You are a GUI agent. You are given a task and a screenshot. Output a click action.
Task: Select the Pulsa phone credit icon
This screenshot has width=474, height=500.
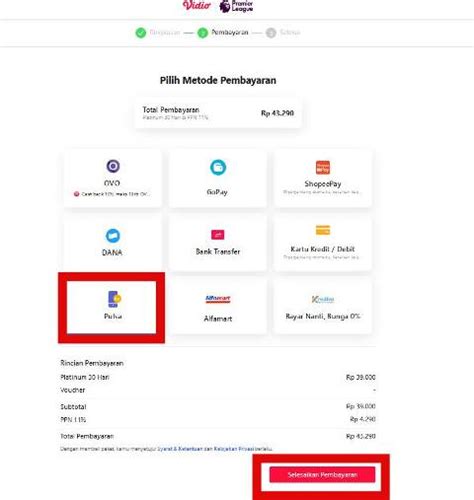coord(114,299)
